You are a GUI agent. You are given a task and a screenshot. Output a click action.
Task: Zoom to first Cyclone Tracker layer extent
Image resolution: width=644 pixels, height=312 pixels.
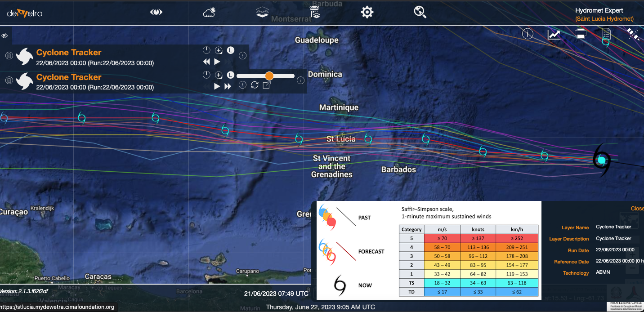[218, 50]
